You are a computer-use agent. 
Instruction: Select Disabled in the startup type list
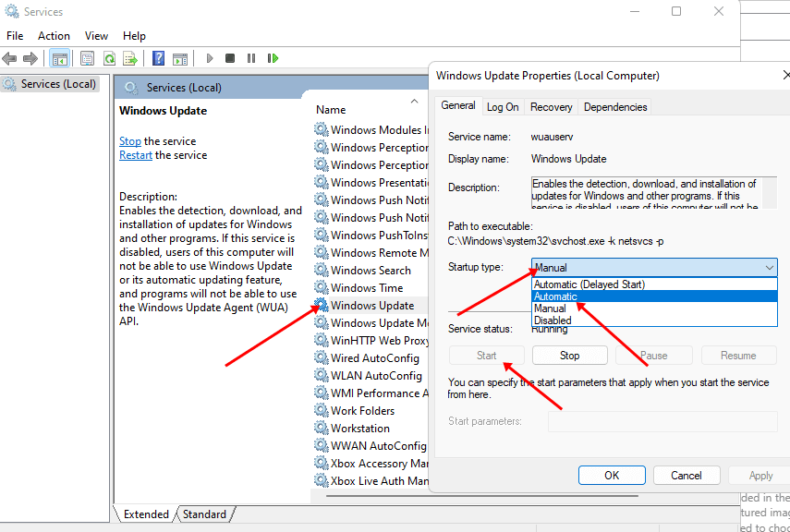tap(553, 320)
